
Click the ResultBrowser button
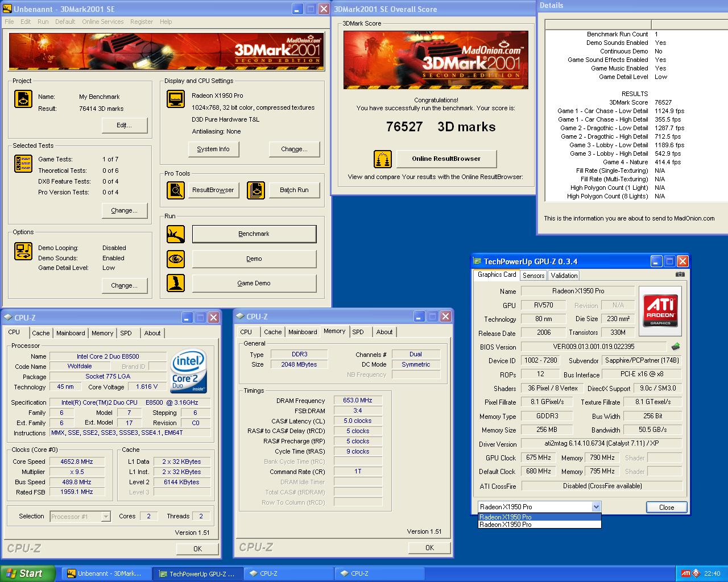pos(213,190)
